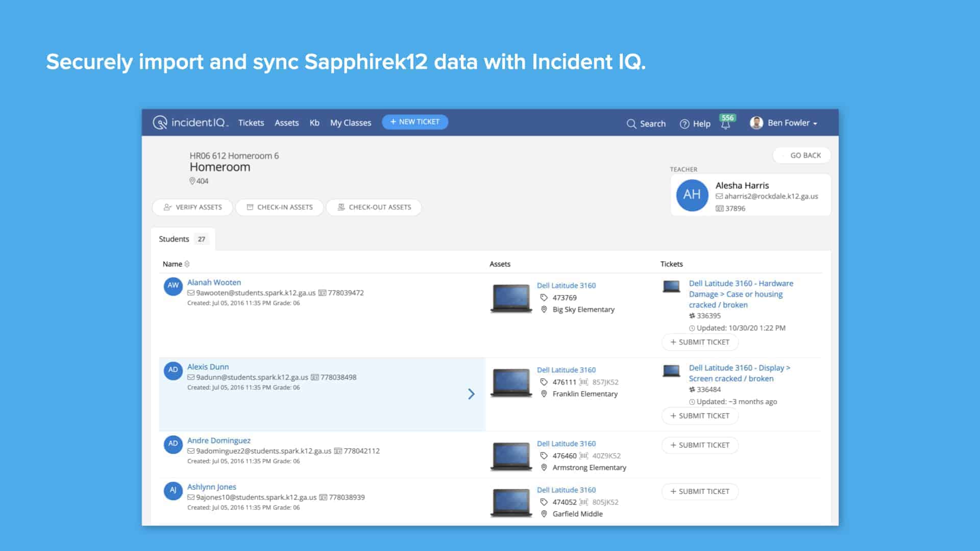Click the New Ticket button
The width and height of the screenshot is (980, 551).
(x=415, y=121)
